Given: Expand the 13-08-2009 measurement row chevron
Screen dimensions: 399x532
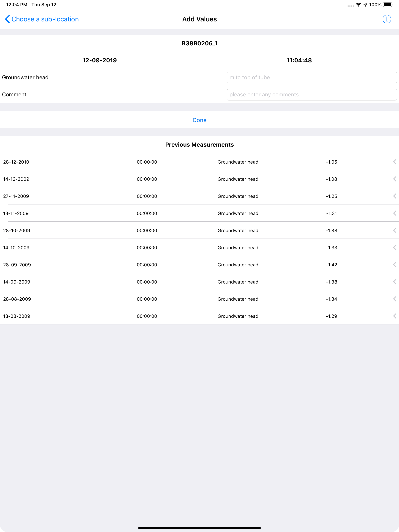Looking at the screenshot, I should coord(395,316).
